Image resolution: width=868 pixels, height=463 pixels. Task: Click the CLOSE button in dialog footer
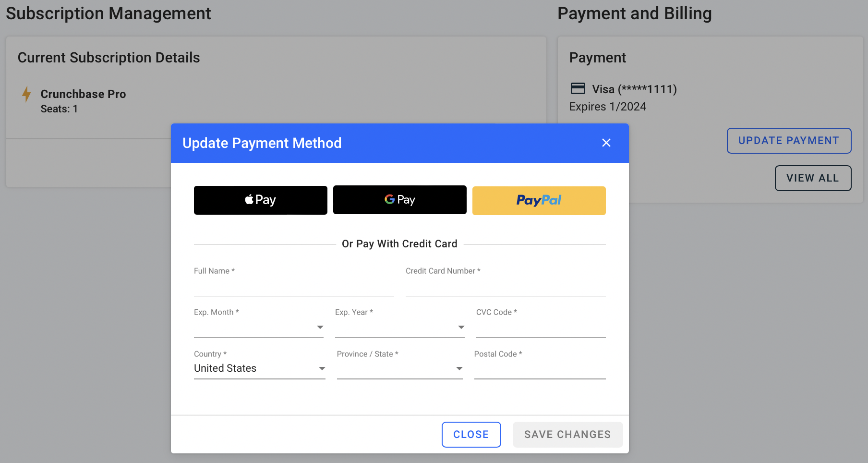tap(471, 435)
